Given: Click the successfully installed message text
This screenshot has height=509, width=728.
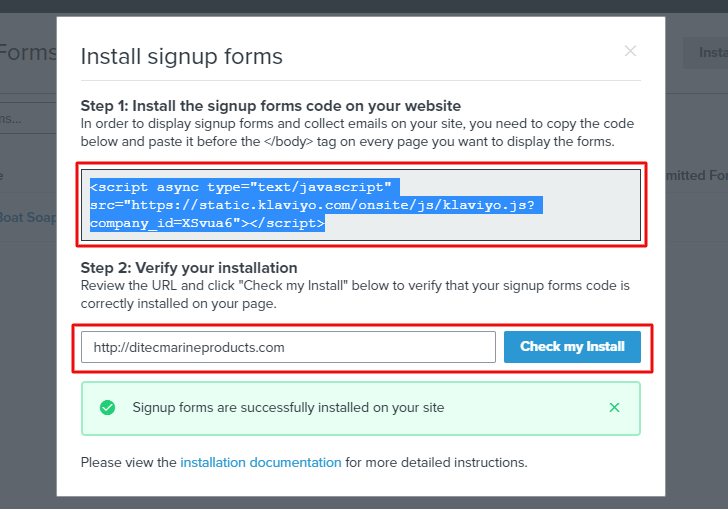Looking at the screenshot, I should (x=288, y=407).
